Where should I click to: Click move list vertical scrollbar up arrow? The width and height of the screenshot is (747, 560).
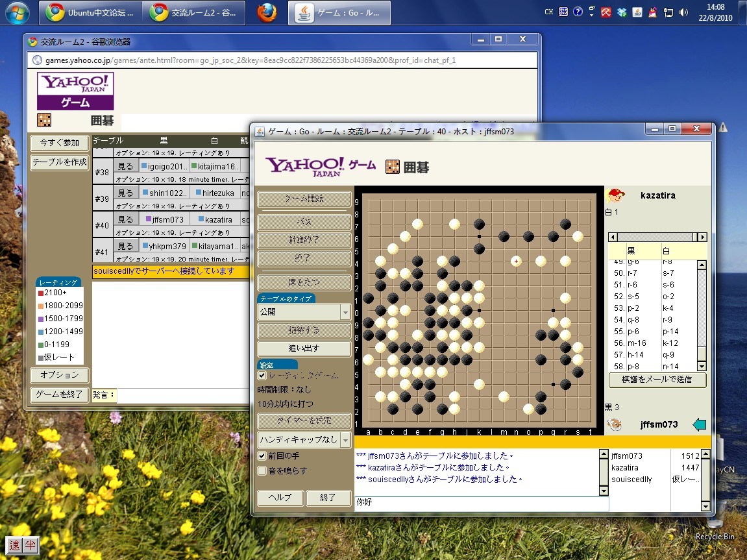[702, 265]
